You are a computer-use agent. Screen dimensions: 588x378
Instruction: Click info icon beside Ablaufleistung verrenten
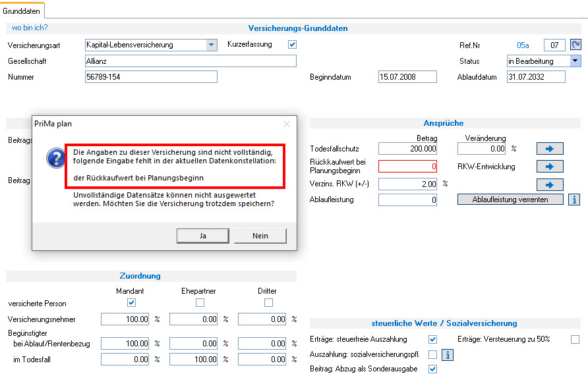(x=573, y=200)
